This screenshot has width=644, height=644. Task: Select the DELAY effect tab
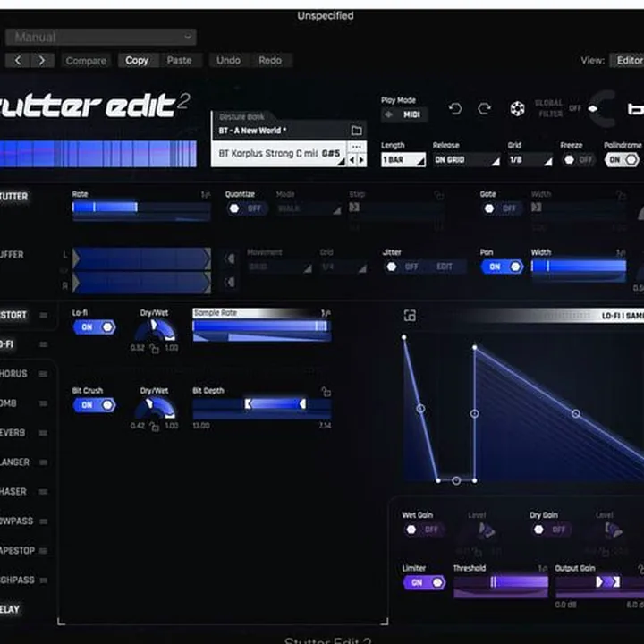pos(10,609)
